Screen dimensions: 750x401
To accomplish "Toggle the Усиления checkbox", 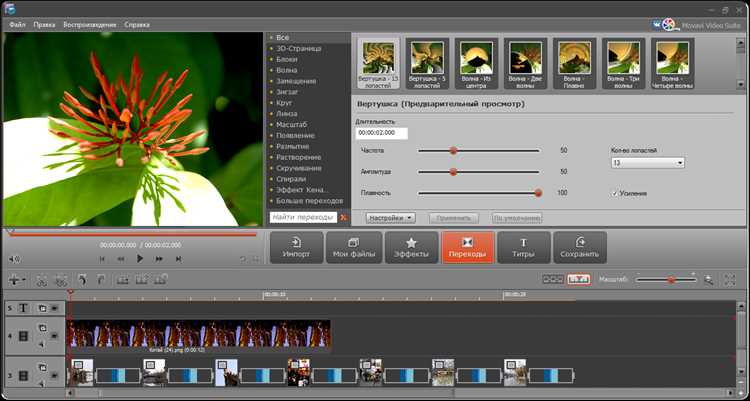I will [x=615, y=193].
